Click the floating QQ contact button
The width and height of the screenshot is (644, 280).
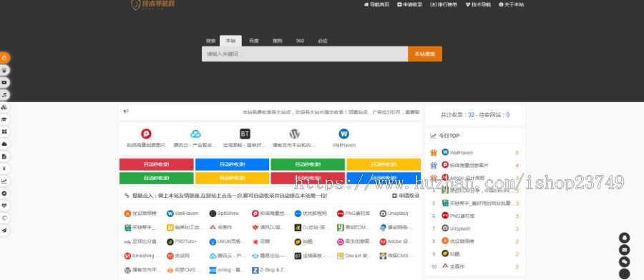pos(624,237)
